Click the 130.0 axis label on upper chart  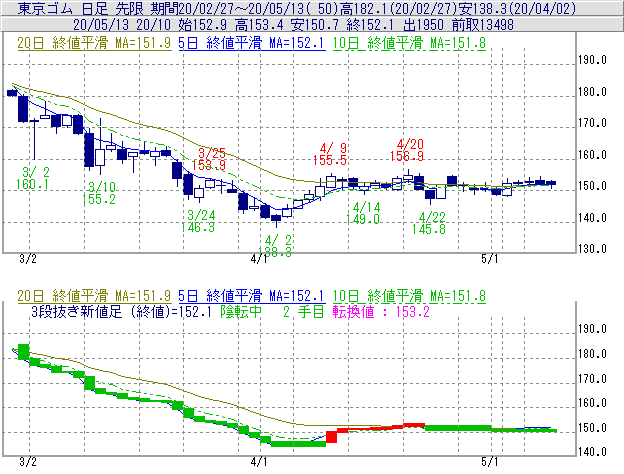tap(592, 249)
